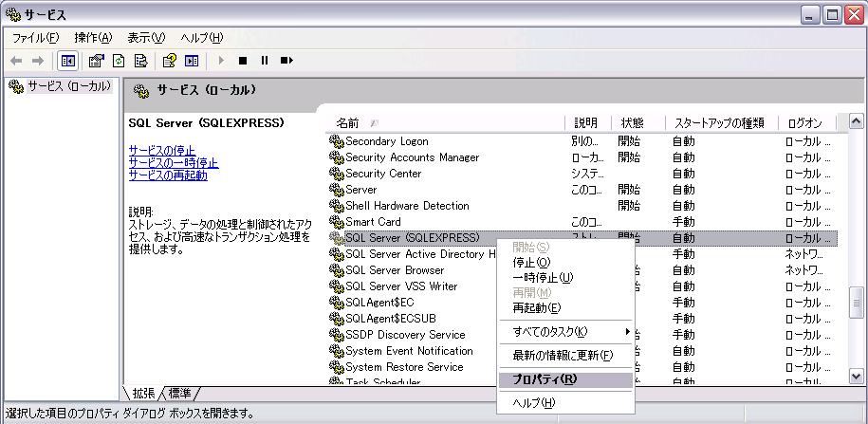Choose 最新の情報に更新(F) in context menu

(x=565, y=356)
